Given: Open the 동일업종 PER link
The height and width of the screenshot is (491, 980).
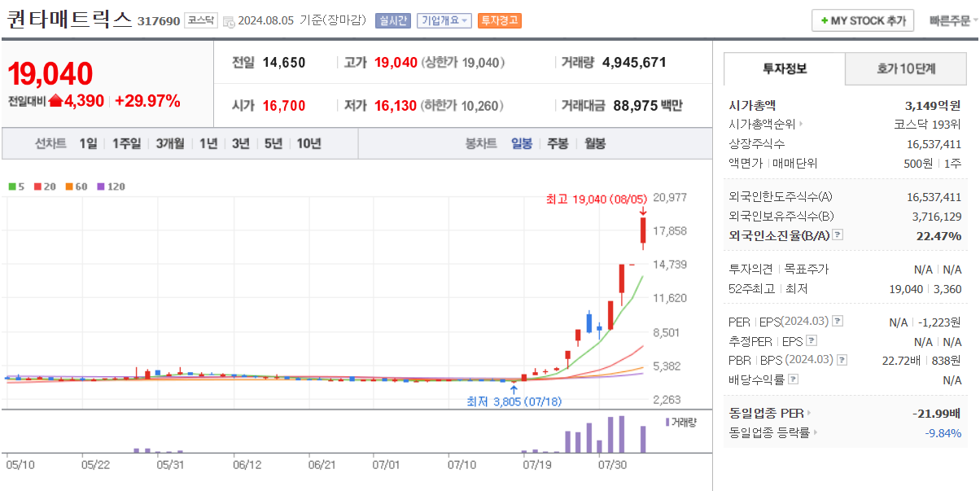Looking at the screenshot, I should pos(770,413).
